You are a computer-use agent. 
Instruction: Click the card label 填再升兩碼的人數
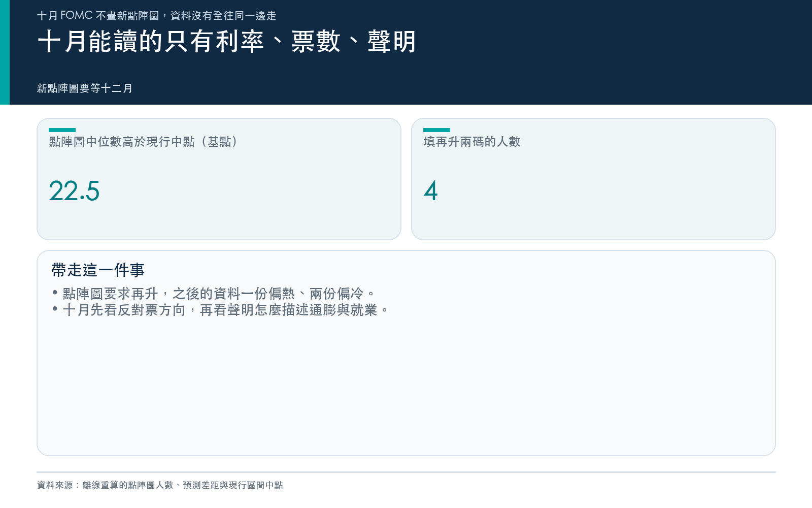point(472,142)
